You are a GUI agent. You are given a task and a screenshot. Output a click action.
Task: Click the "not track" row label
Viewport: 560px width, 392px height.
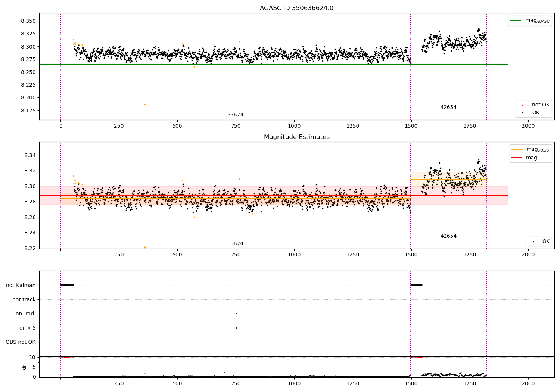click(x=24, y=299)
